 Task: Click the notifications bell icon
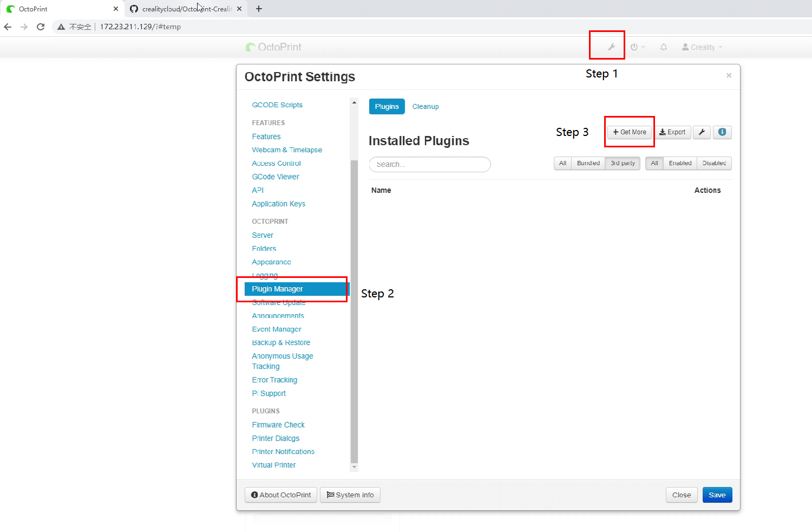(664, 47)
